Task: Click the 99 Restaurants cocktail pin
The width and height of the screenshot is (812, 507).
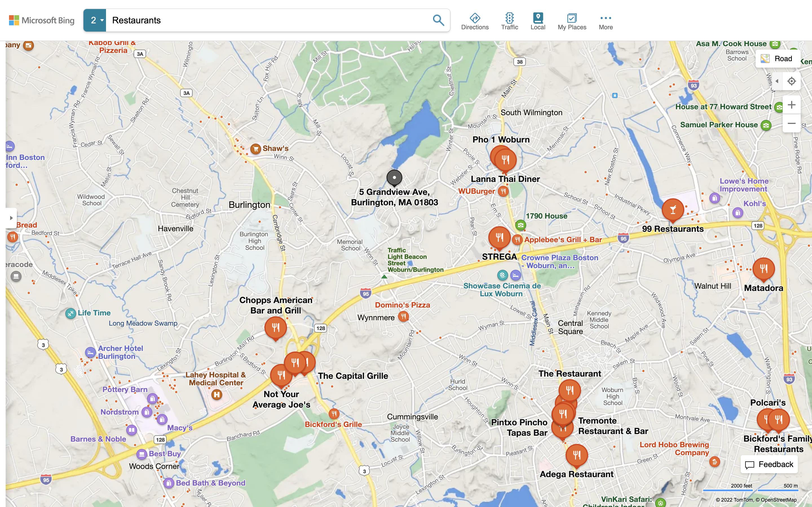Action: 672,210
